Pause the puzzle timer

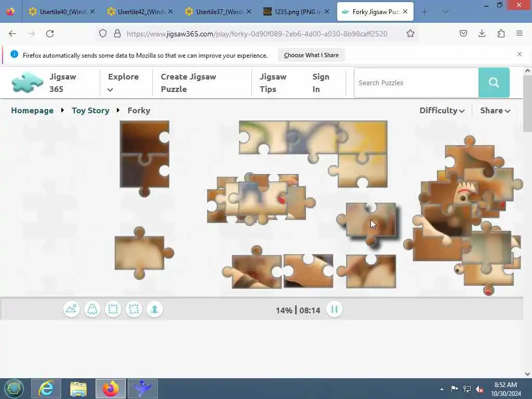tap(334, 310)
